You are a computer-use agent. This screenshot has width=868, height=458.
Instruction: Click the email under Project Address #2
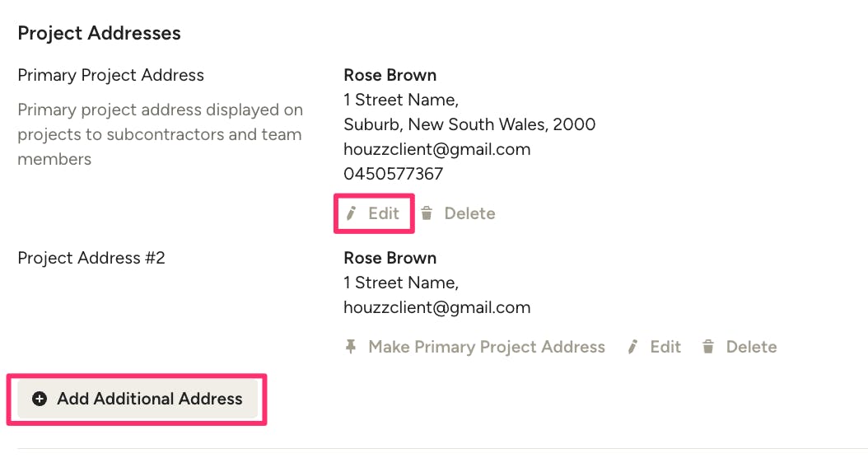(436, 308)
